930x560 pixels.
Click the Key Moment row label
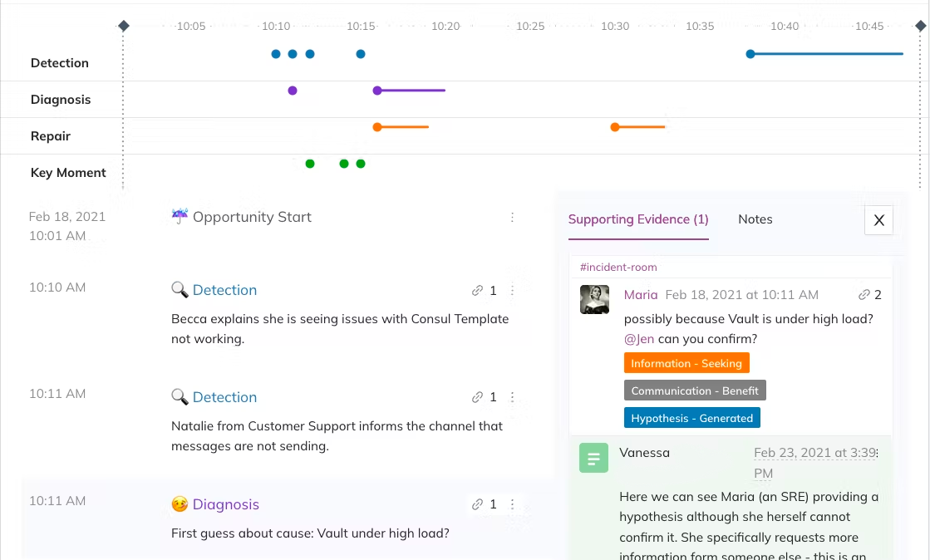pyautogui.click(x=68, y=173)
